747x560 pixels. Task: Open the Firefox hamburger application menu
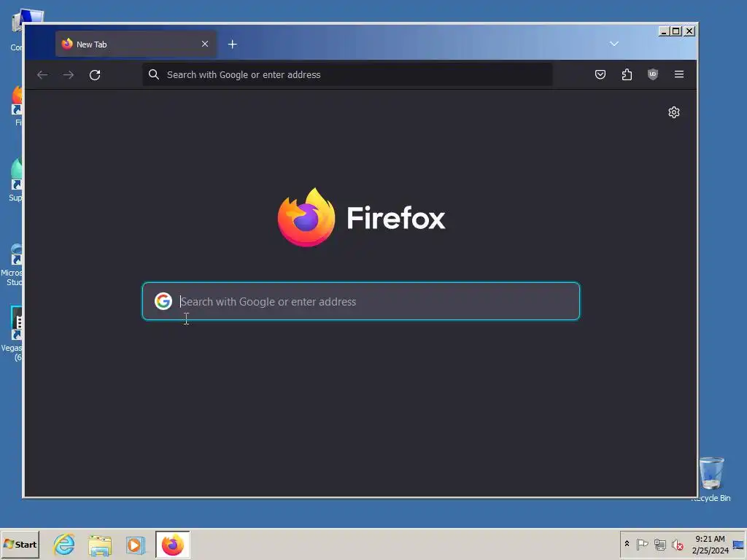pyautogui.click(x=679, y=74)
